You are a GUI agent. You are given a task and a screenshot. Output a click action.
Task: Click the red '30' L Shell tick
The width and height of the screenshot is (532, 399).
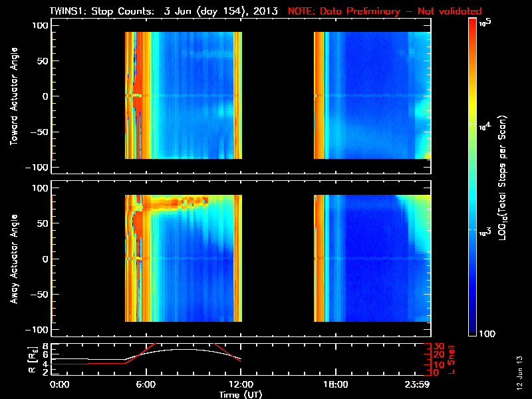(x=439, y=346)
